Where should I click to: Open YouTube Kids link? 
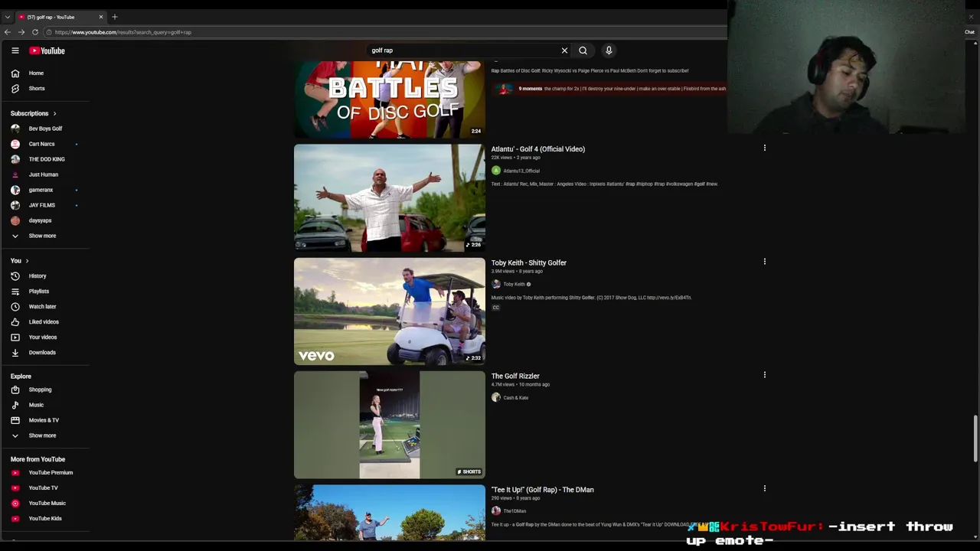[44, 519]
